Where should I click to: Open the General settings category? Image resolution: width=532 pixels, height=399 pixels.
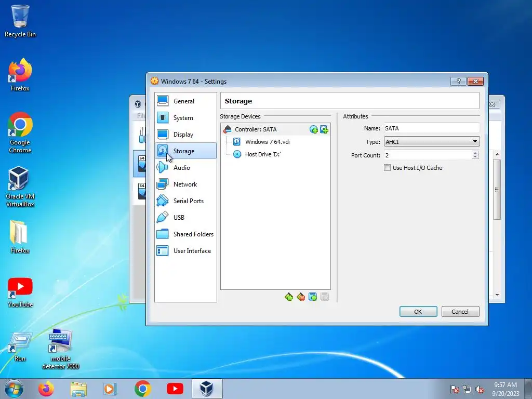pyautogui.click(x=185, y=101)
